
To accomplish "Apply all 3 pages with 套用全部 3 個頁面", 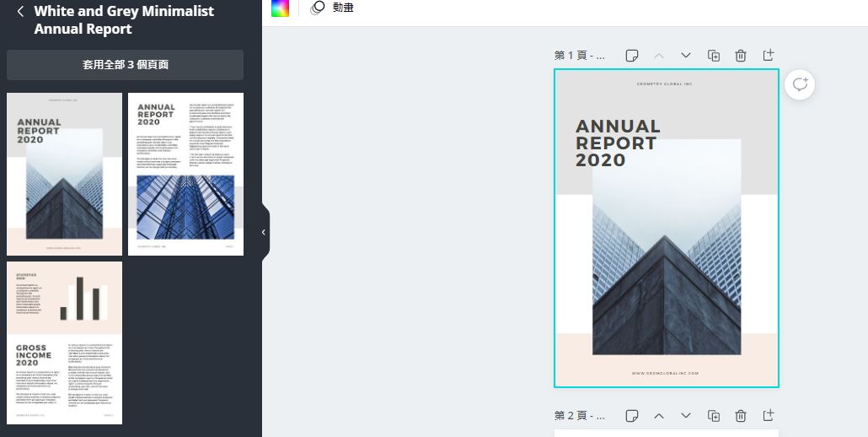I will (125, 65).
